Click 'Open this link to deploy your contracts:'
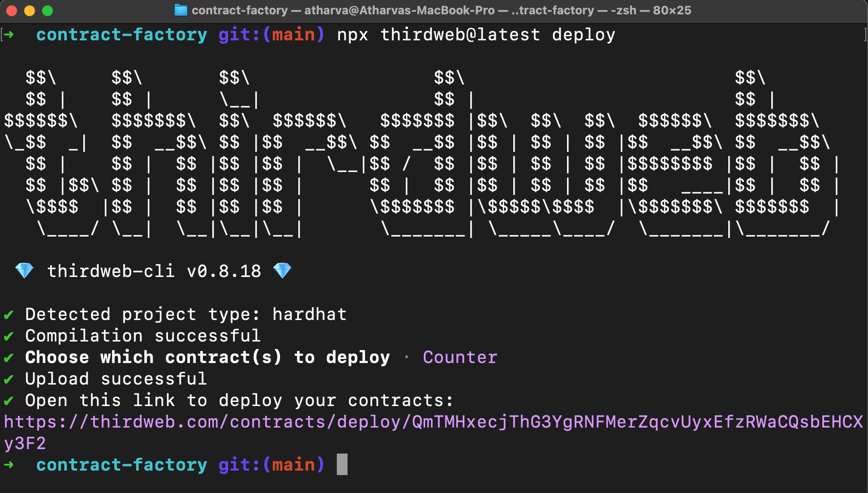 point(239,400)
